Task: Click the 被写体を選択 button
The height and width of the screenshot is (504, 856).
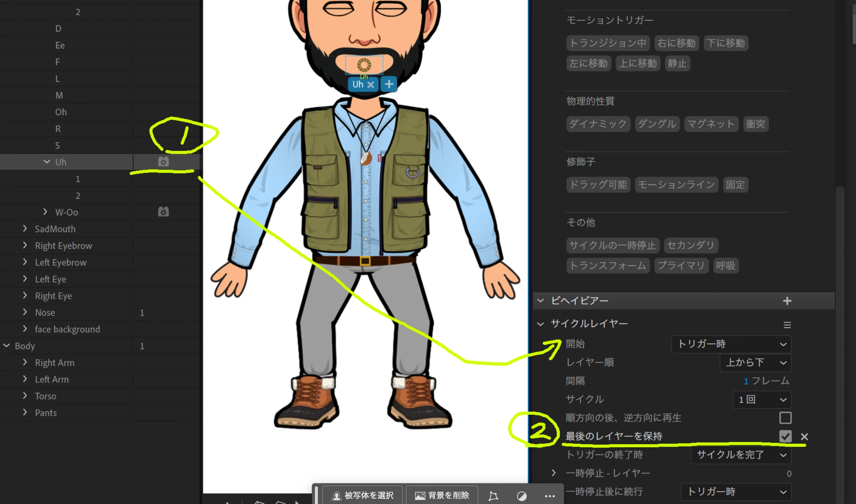Action: [x=363, y=495]
